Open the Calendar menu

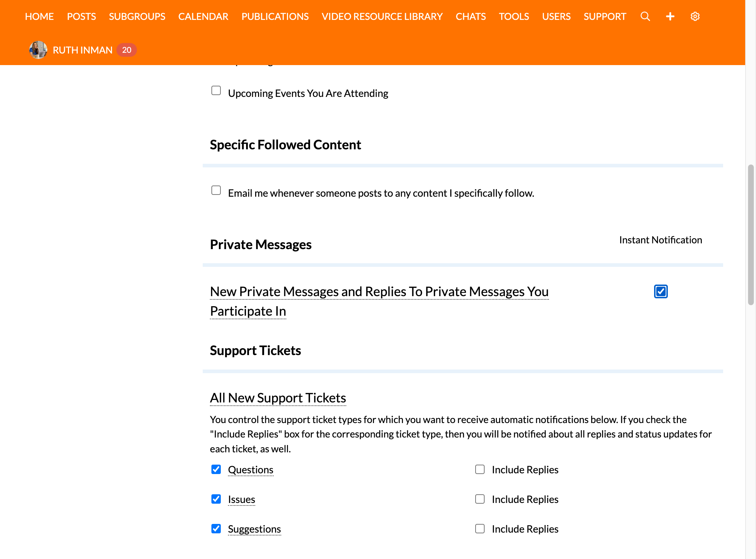[203, 16]
